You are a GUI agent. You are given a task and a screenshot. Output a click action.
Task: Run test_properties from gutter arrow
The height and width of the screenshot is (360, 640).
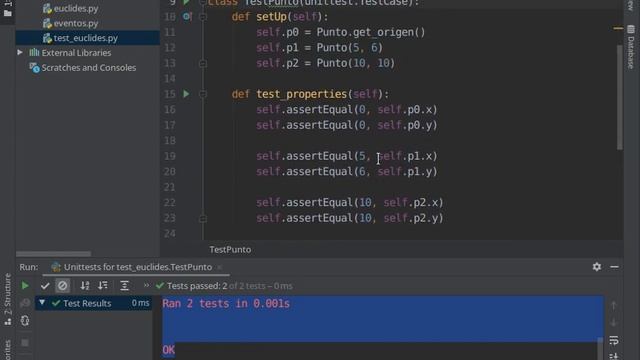coord(186,94)
